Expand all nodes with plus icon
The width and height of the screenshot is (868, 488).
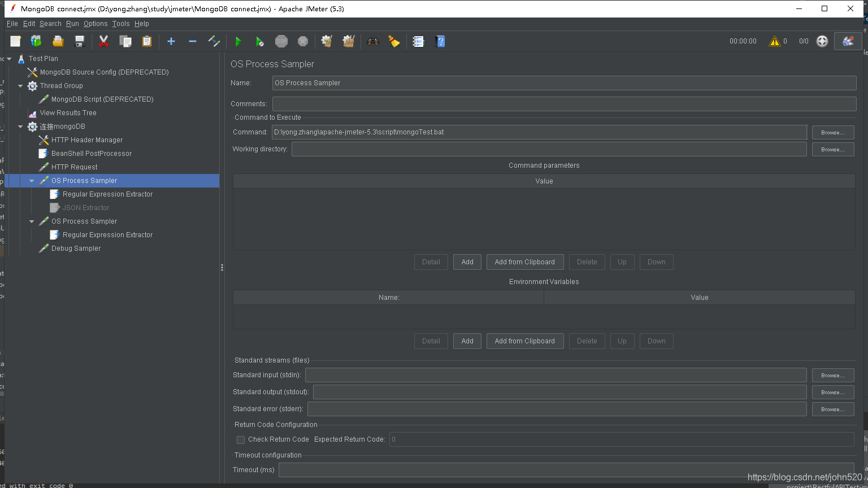coord(171,41)
